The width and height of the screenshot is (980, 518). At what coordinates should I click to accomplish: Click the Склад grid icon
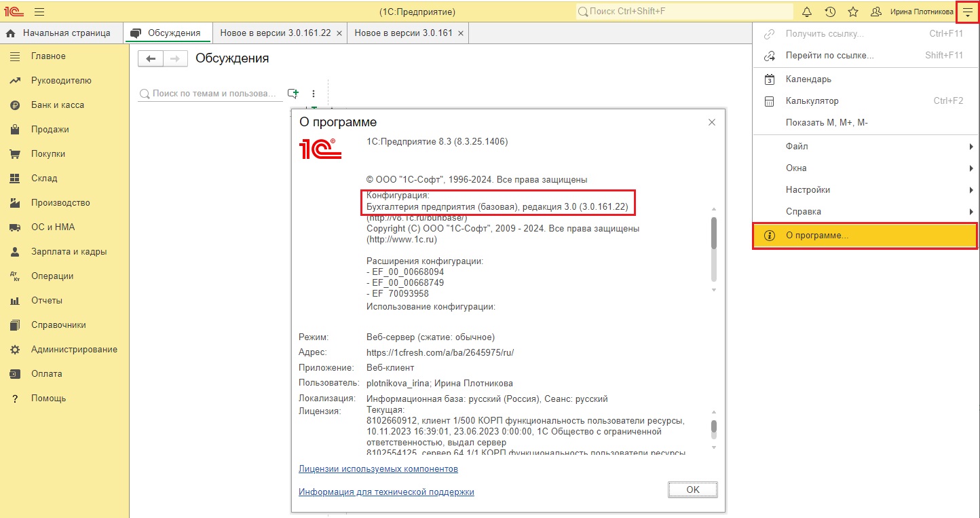[x=15, y=179]
